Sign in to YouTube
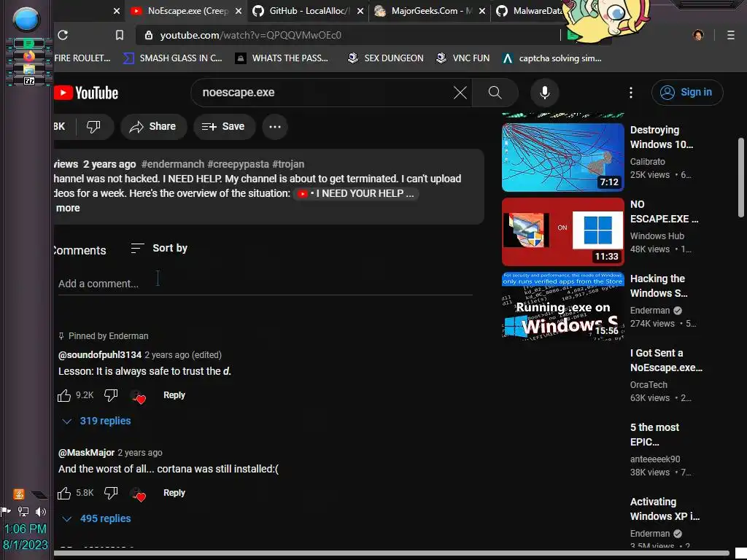 pyautogui.click(x=687, y=93)
